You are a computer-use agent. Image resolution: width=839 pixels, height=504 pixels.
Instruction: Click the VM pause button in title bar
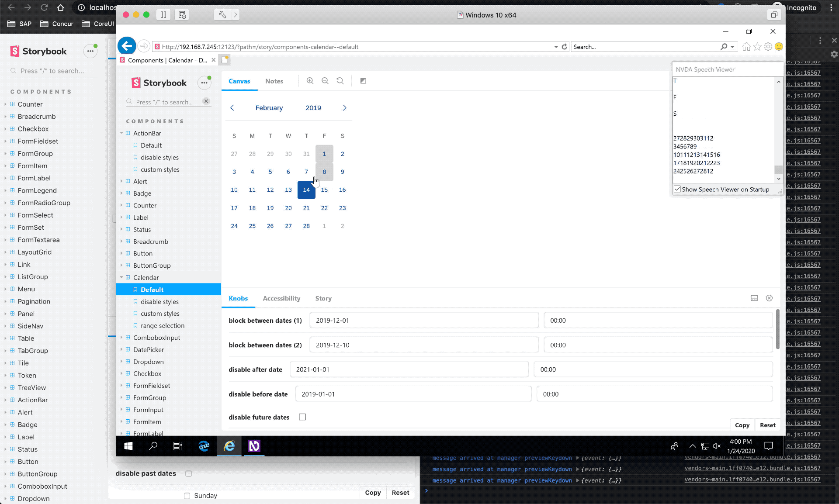[163, 15]
